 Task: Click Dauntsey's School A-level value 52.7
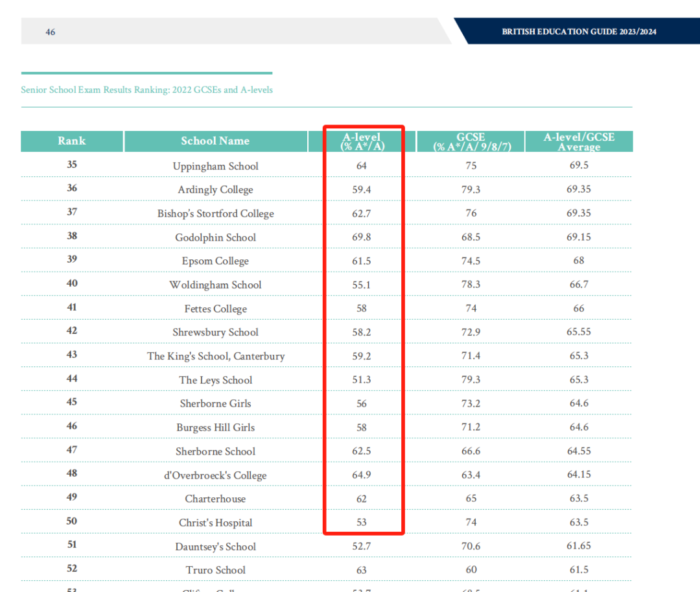click(362, 547)
